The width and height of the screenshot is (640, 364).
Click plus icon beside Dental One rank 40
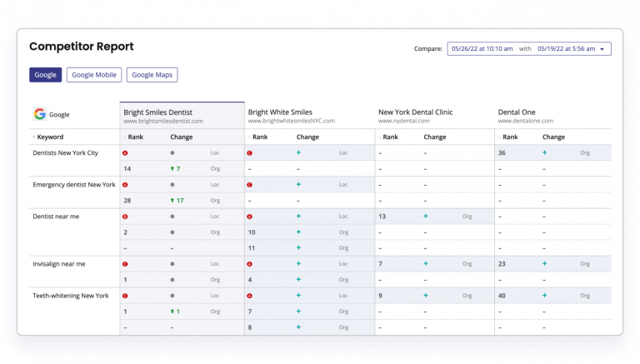pos(545,296)
